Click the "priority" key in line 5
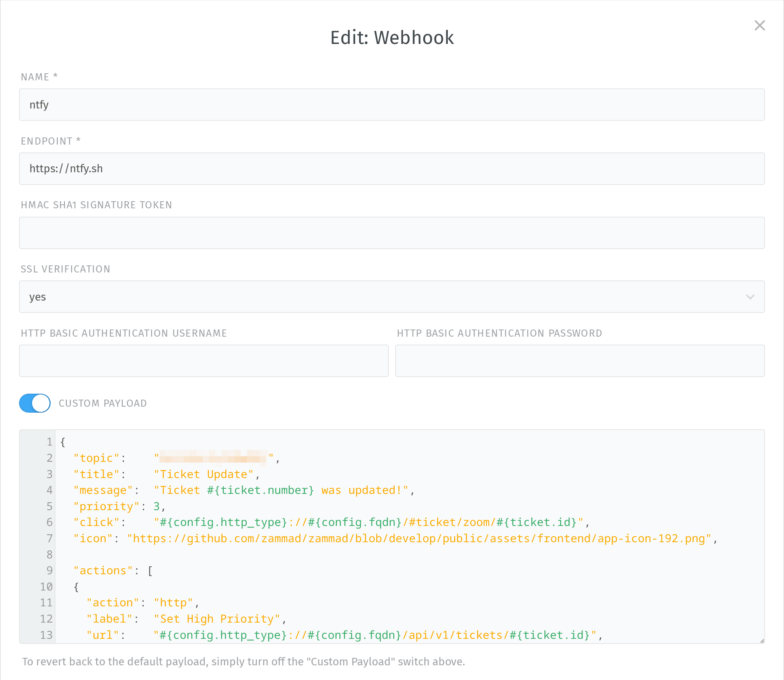 click(106, 507)
